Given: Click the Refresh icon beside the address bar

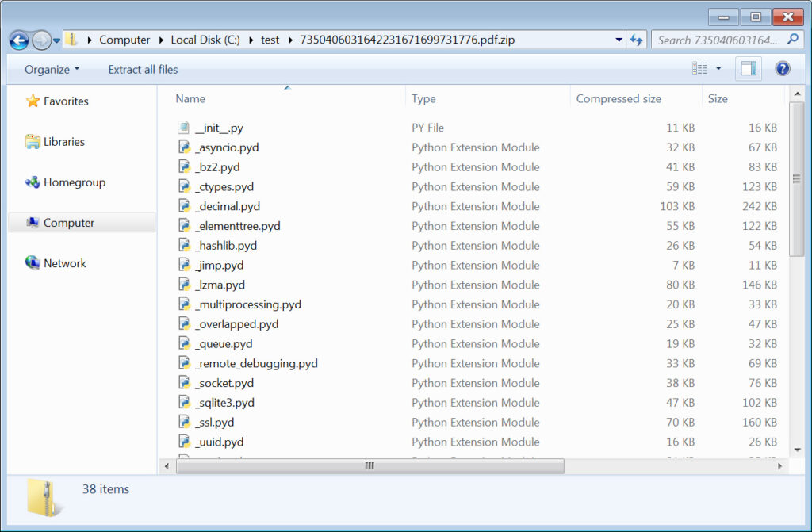Looking at the screenshot, I should coord(638,39).
